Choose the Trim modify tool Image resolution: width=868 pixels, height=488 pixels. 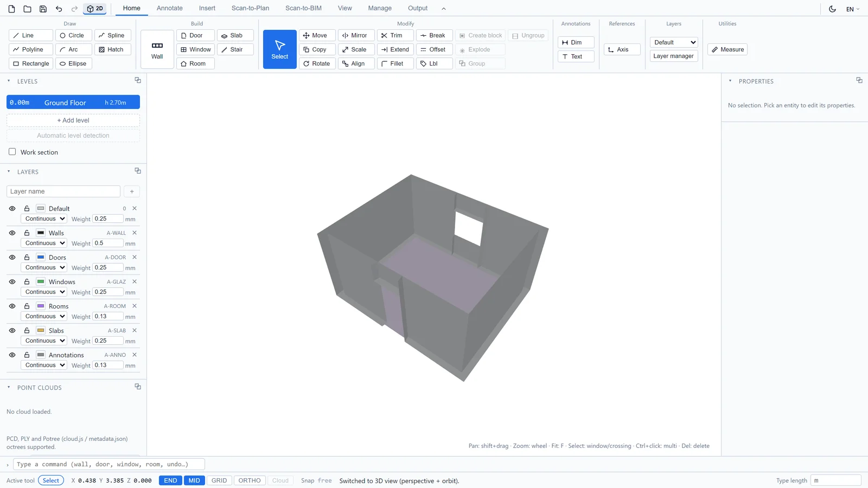pos(395,35)
